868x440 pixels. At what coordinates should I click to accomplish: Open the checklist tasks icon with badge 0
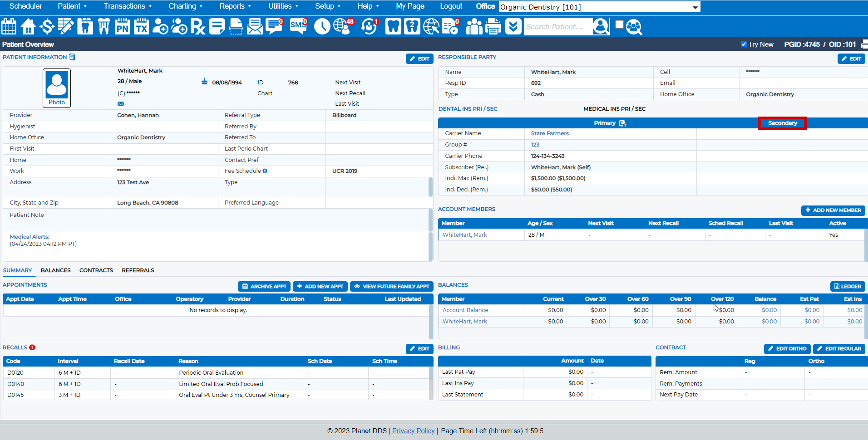pos(450,27)
